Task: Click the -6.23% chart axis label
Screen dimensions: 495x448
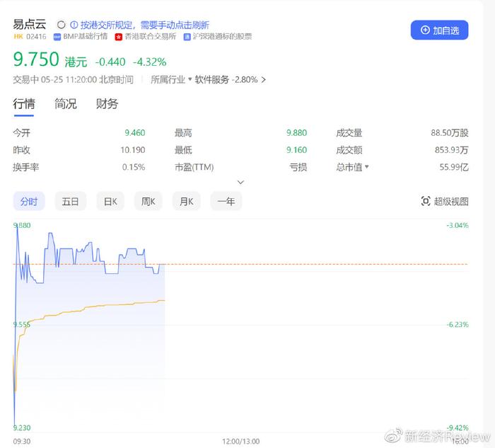Action: [458, 324]
